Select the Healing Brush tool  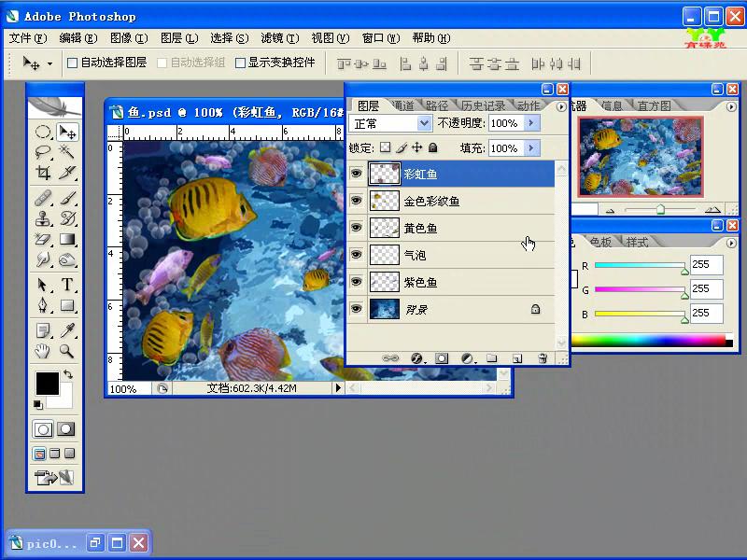tap(43, 198)
